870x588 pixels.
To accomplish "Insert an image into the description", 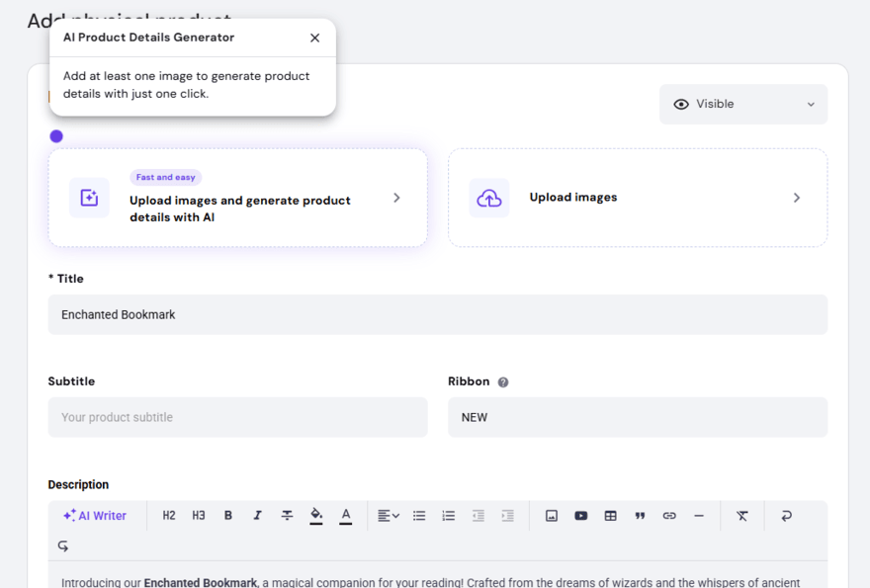I will (551, 515).
